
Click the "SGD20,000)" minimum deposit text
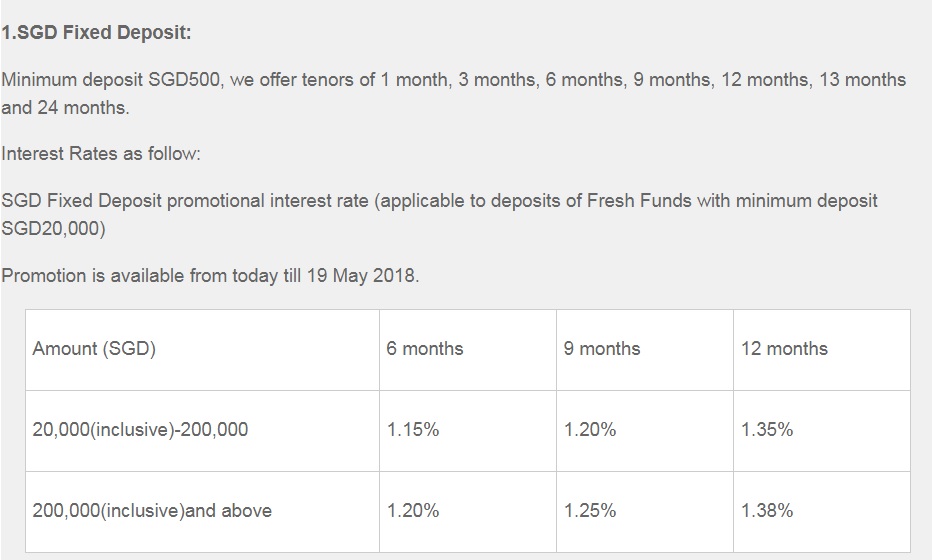click(x=53, y=228)
